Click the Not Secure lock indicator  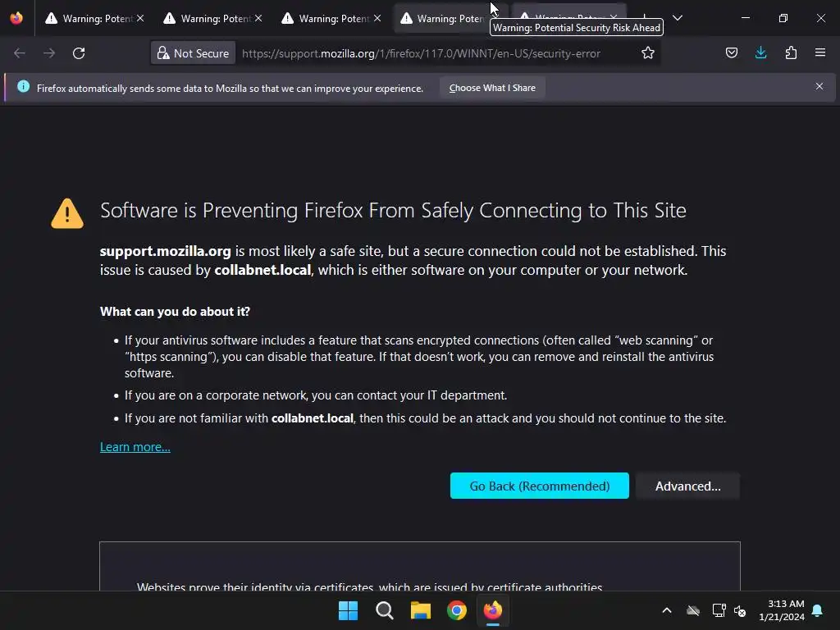click(193, 53)
